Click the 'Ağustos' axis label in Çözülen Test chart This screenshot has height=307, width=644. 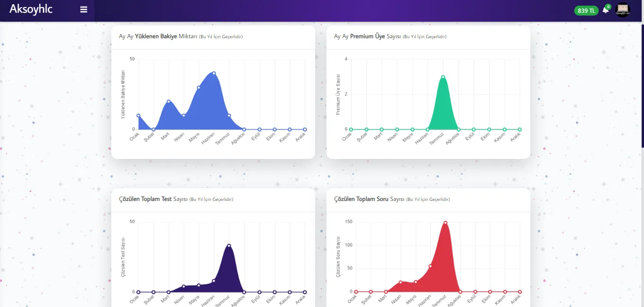[x=237, y=301]
